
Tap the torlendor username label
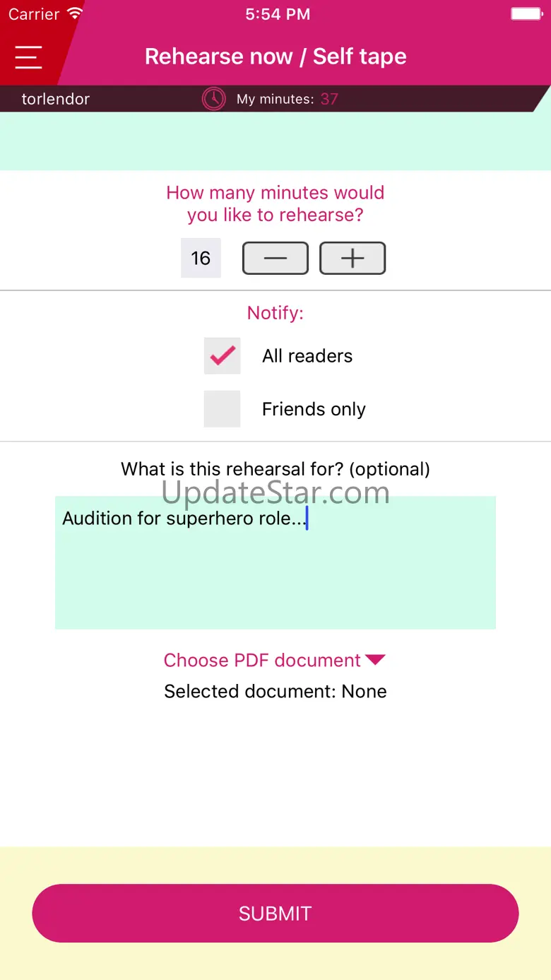click(x=56, y=99)
